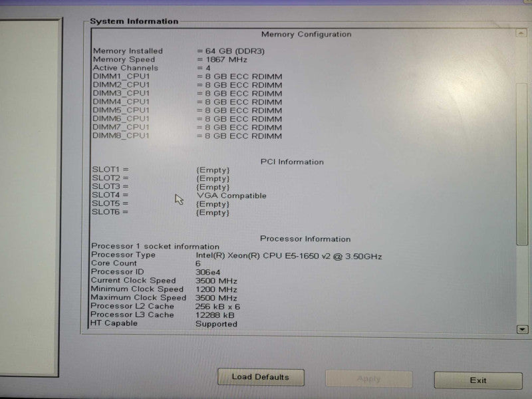Image resolution: width=532 pixels, height=399 pixels.
Task: Click the DIMM5_CPU1 row label
Action: point(121,110)
